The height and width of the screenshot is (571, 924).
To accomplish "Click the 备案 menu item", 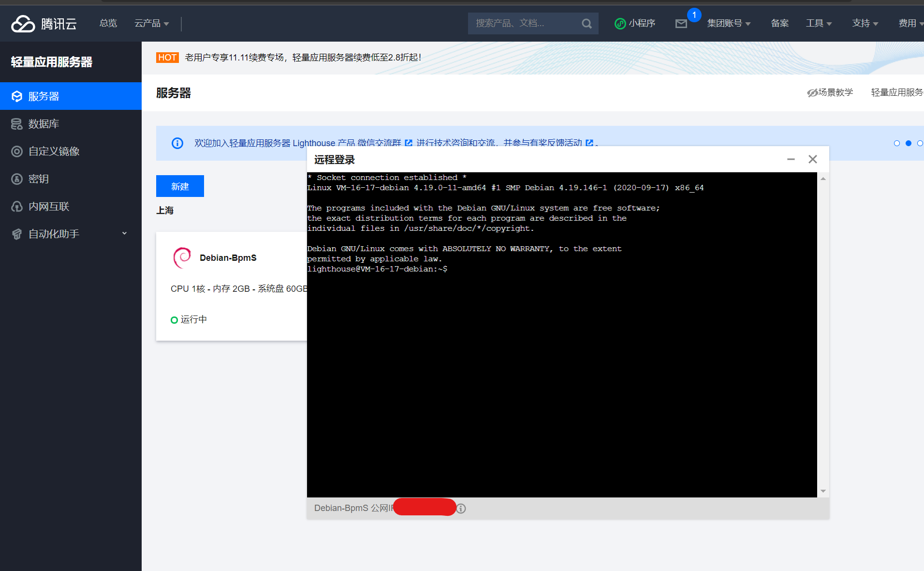I will (x=780, y=23).
